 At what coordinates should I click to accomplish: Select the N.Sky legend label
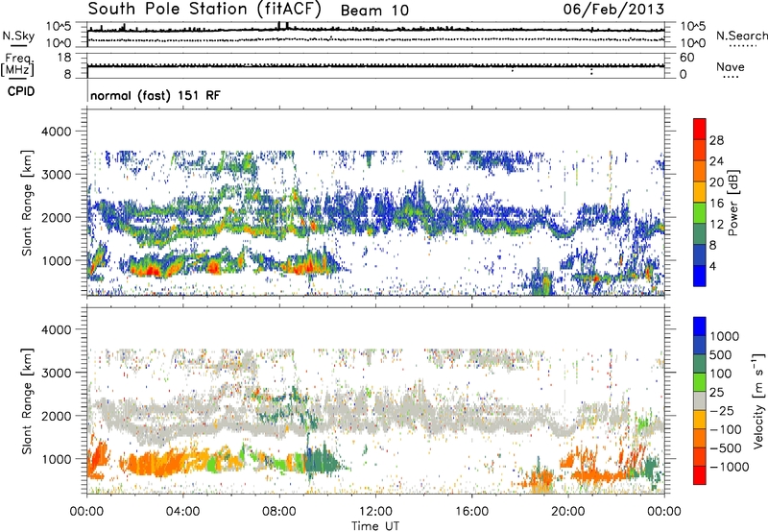point(18,36)
